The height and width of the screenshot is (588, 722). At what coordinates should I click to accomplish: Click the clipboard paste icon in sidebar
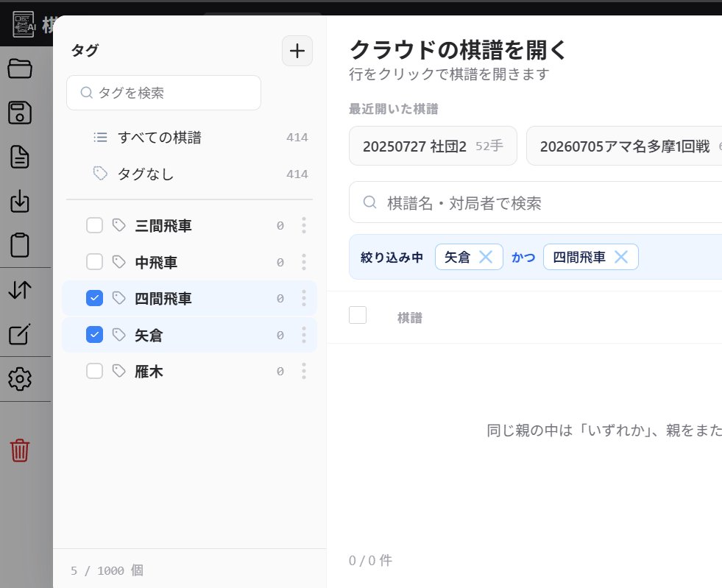[20, 245]
